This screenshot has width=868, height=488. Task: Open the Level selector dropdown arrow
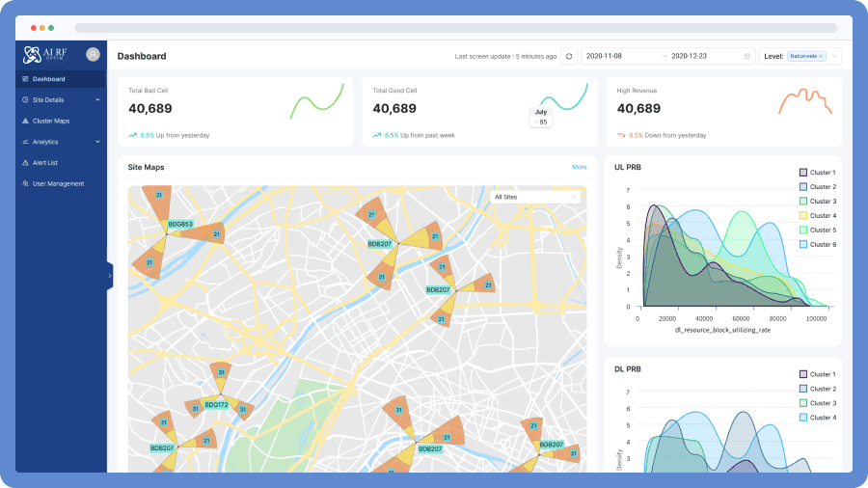834,57
